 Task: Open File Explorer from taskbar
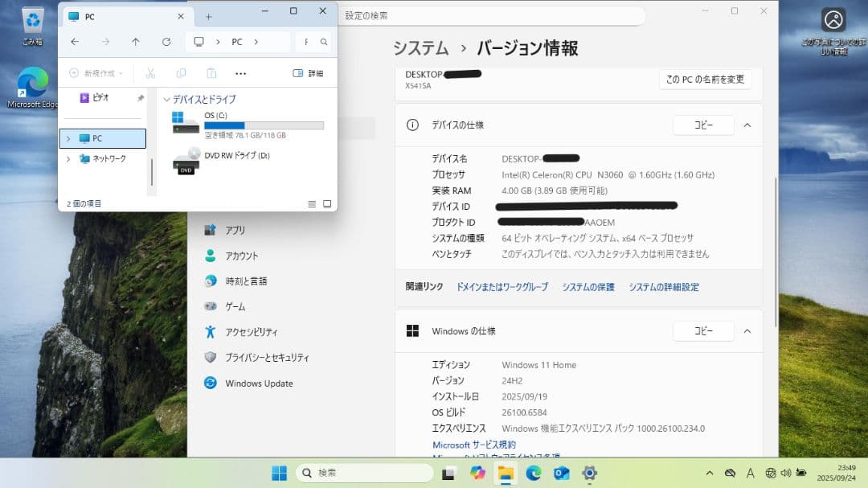pos(506,473)
